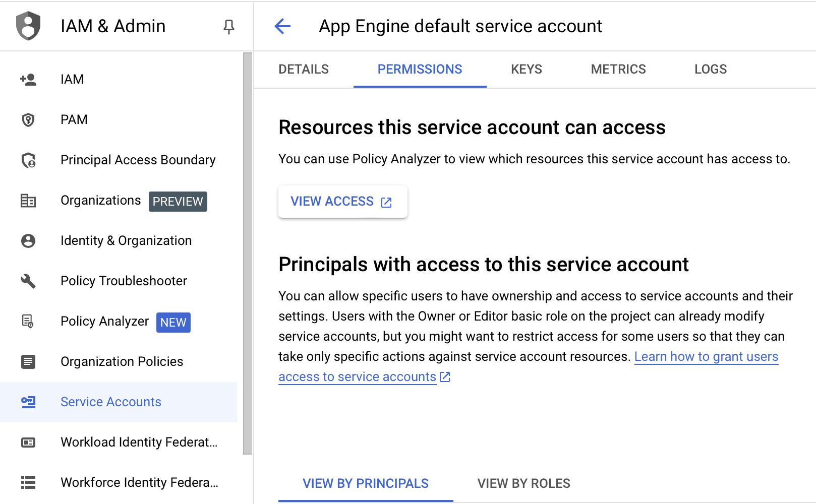The width and height of the screenshot is (816, 504).
Task: Click the Organizations building icon
Action: [x=28, y=201]
